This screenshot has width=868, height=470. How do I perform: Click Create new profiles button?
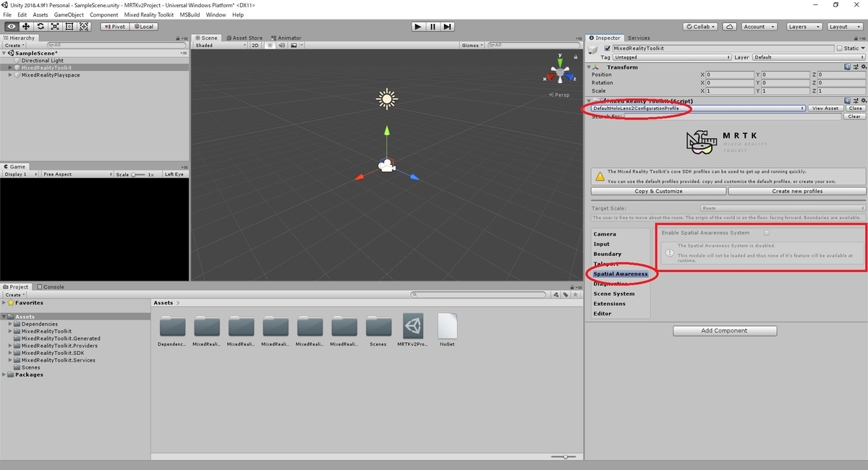point(797,191)
